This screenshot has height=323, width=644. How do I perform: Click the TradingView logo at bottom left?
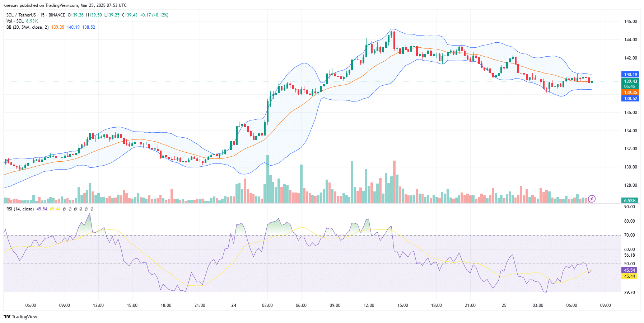pos(20,317)
